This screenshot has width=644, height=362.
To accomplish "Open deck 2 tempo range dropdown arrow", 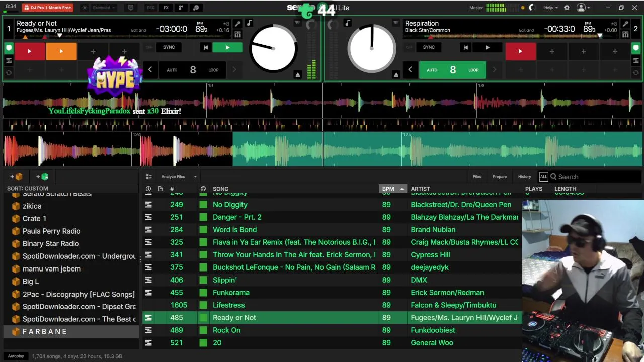I will 396,23.
